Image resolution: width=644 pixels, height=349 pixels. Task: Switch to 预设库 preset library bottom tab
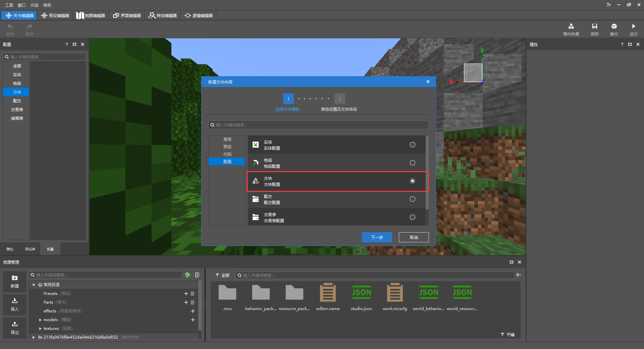(x=30, y=249)
